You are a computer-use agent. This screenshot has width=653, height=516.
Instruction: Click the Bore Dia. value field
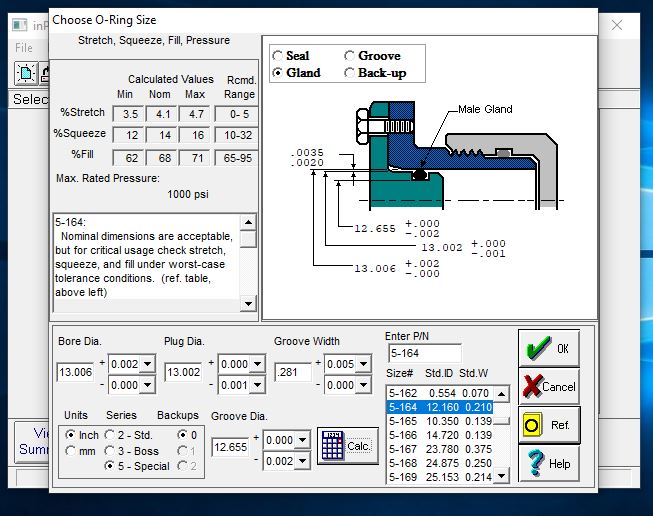(75, 372)
